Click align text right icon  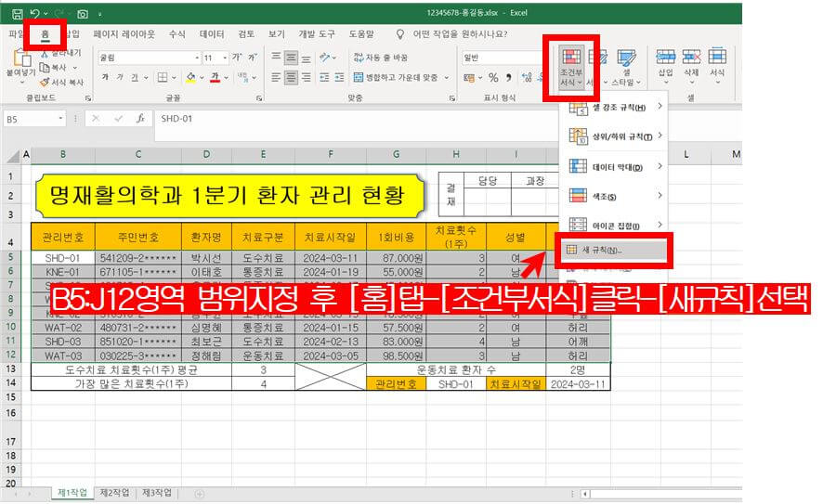tap(306, 78)
